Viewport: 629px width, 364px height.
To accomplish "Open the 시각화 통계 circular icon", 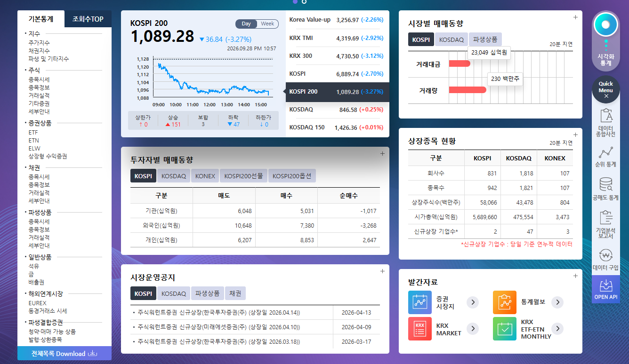I will point(605,25).
